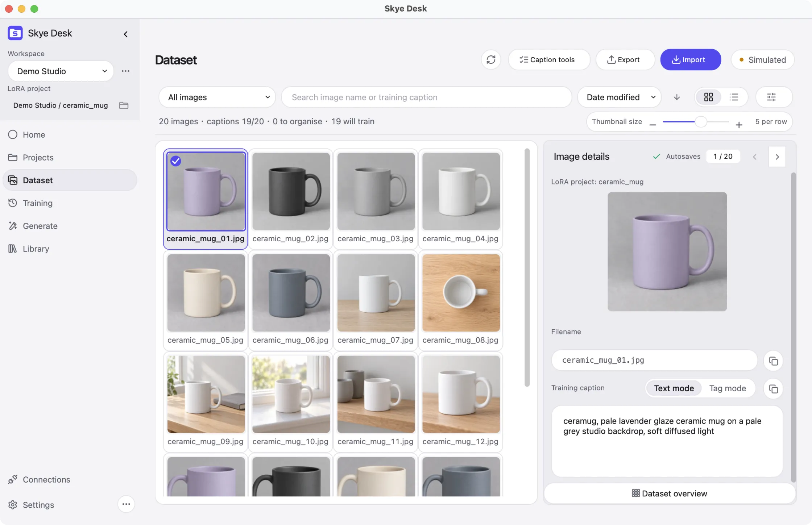Click the Simulated status pill

coord(763,59)
